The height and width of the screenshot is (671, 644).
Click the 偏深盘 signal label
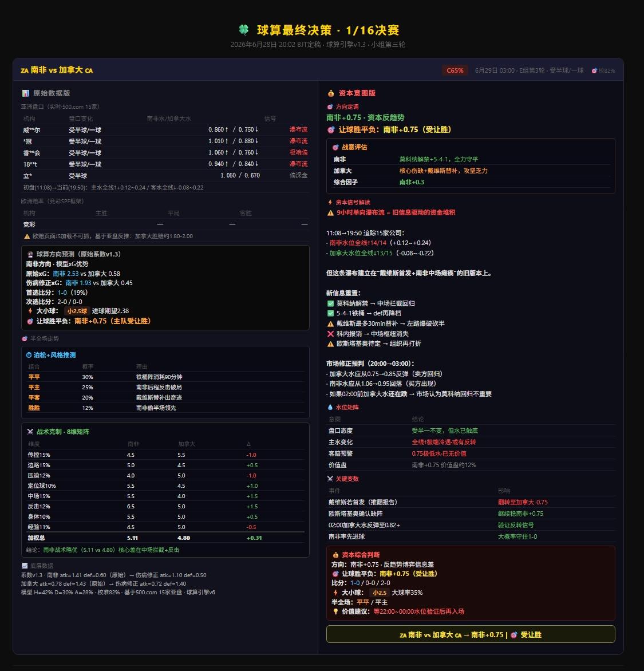pyautogui.click(x=298, y=175)
